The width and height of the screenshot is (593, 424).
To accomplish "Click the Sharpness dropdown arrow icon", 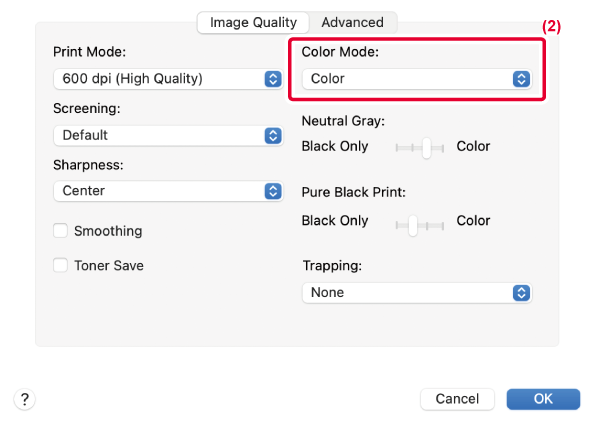I will click(x=273, y=191).
